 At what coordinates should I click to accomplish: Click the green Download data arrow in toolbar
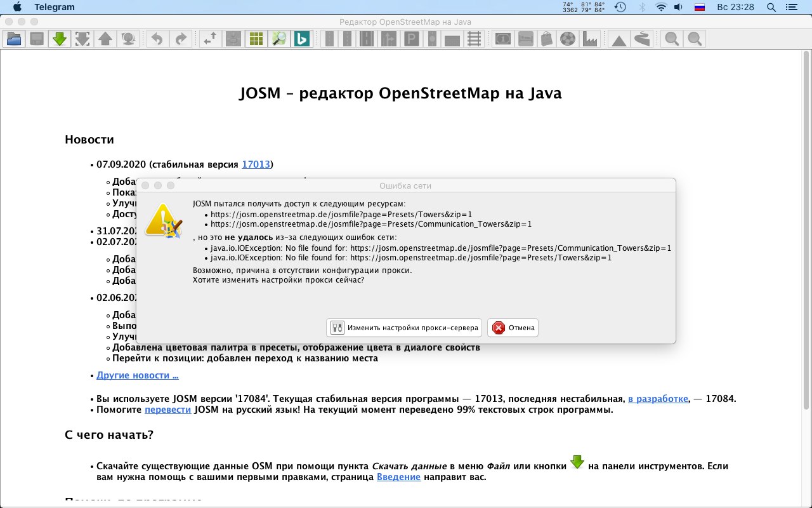coord(60,39)
